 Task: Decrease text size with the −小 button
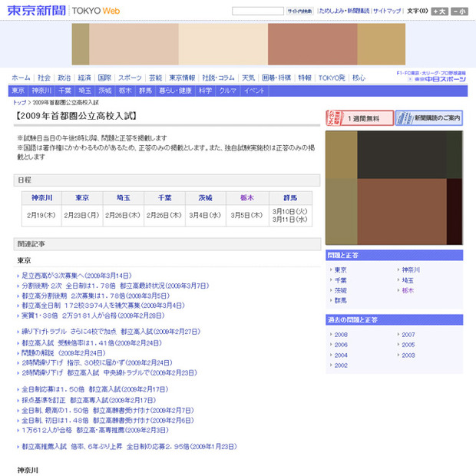pos(459,12)
